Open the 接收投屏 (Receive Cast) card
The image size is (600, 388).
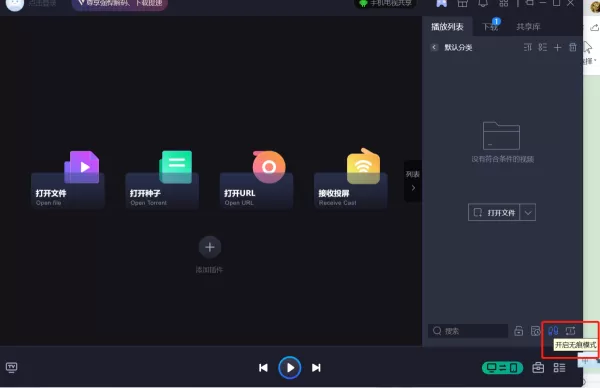click(x=351, y=179)
